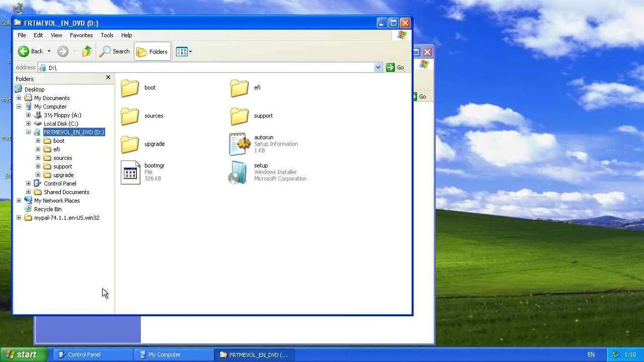Expand My Documents tree node

point(19,98)
